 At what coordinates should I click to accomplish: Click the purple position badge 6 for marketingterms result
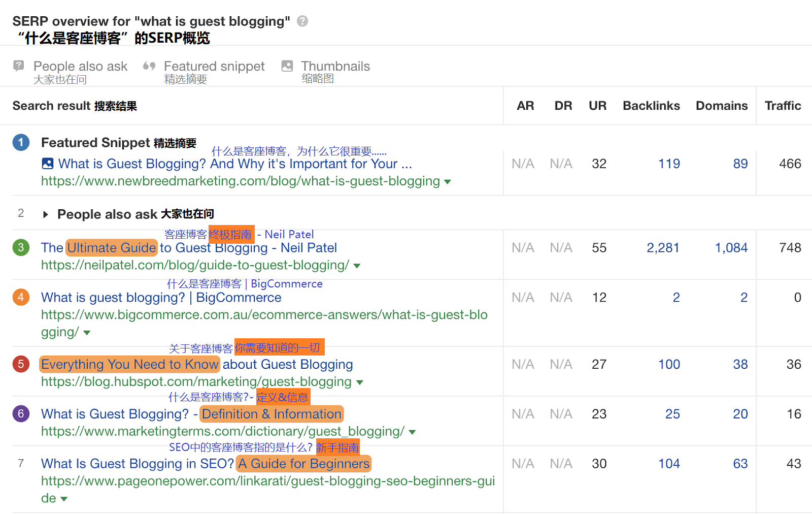click(21, 414)
